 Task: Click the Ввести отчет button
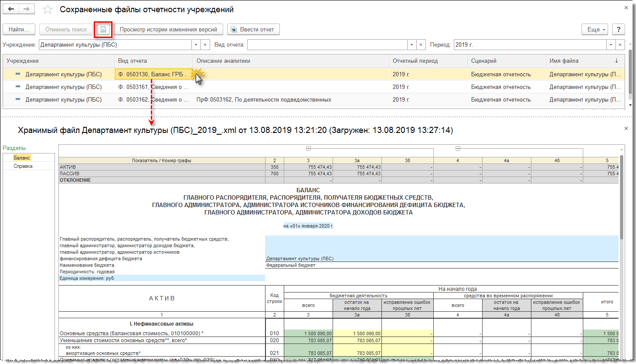pos(253,30)
